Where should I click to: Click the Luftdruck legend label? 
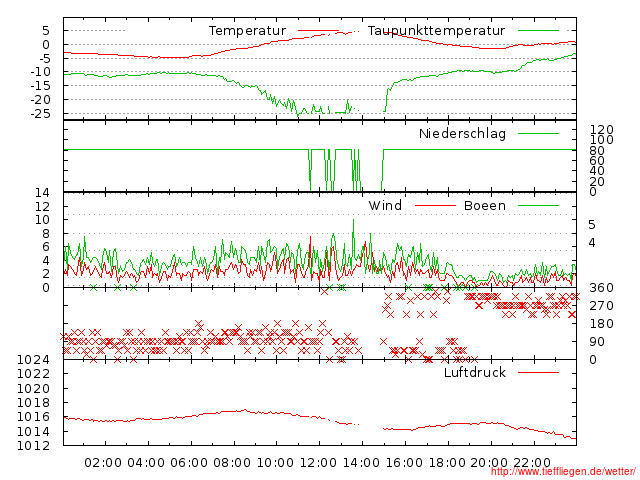pos(475,372)
